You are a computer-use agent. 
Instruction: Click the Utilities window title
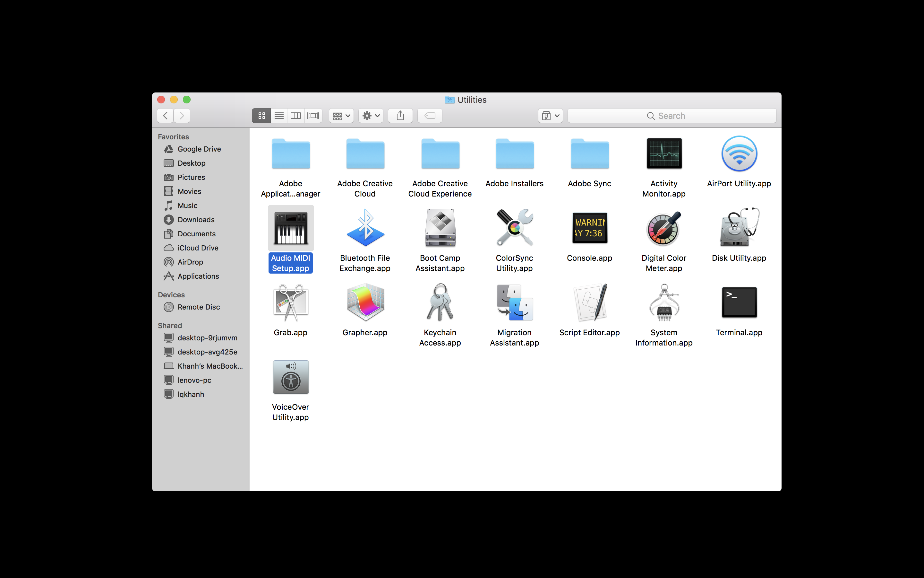[472, 100]
